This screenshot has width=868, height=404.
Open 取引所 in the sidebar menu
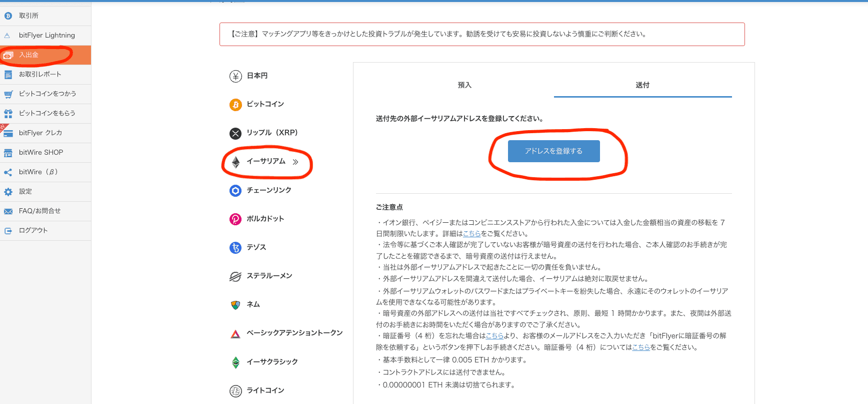pos(45,16)
